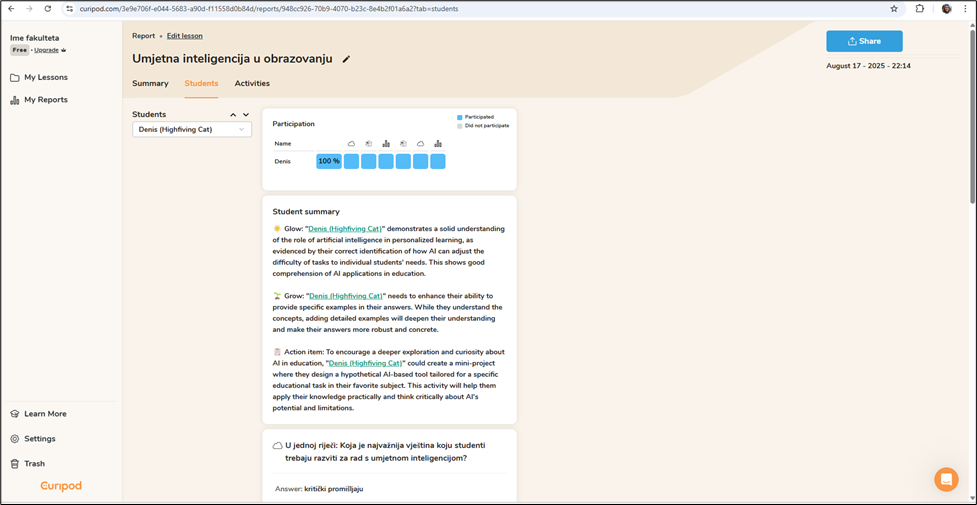Click the pencil icon beside lesson title

346,59
